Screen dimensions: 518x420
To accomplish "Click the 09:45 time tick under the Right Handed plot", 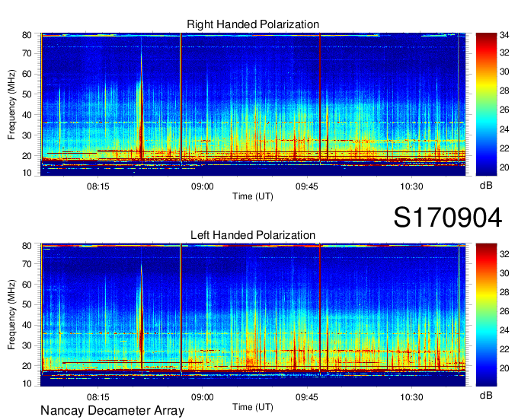I will [306, 186].
